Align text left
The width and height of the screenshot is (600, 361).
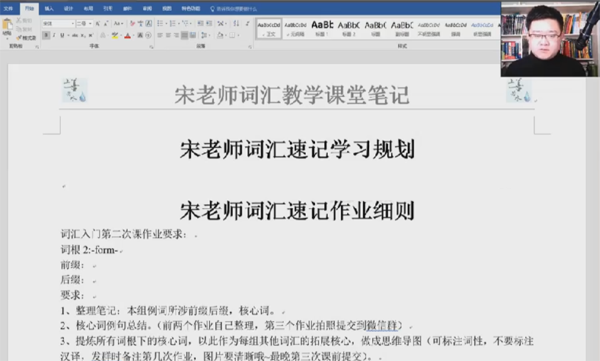click(x=160, y=35)
